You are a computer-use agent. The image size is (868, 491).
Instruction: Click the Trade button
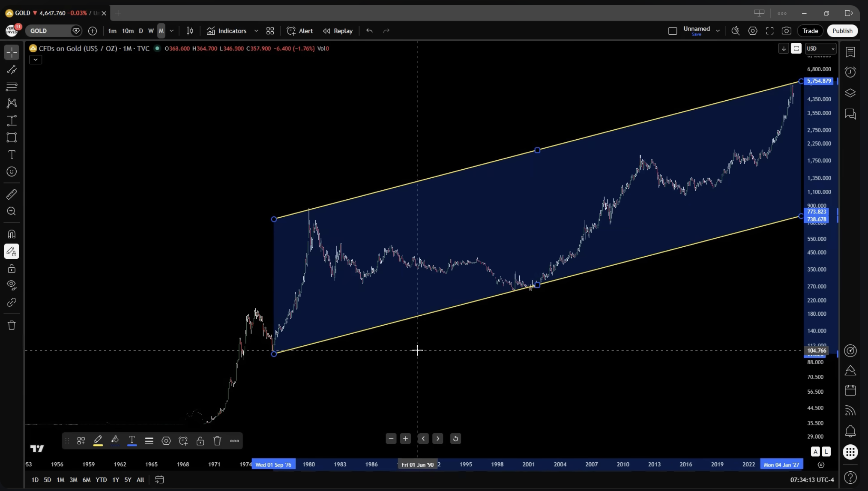pos(810,31)
